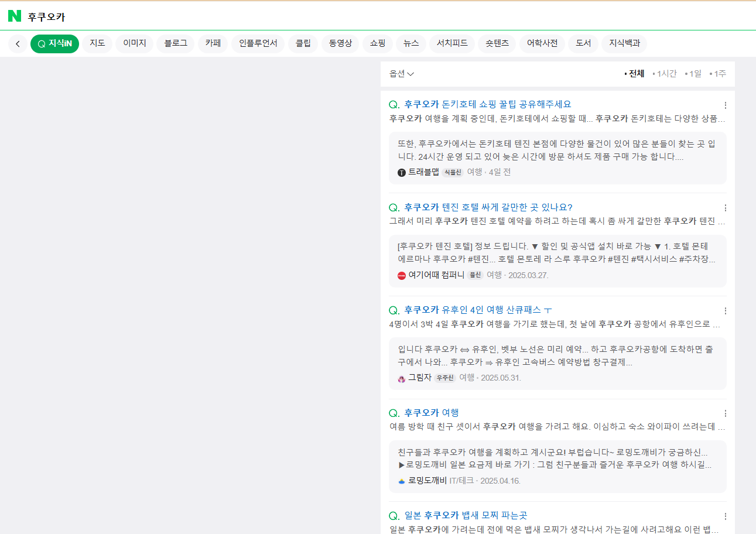Filter results to 1일

(x=695, y=74)
